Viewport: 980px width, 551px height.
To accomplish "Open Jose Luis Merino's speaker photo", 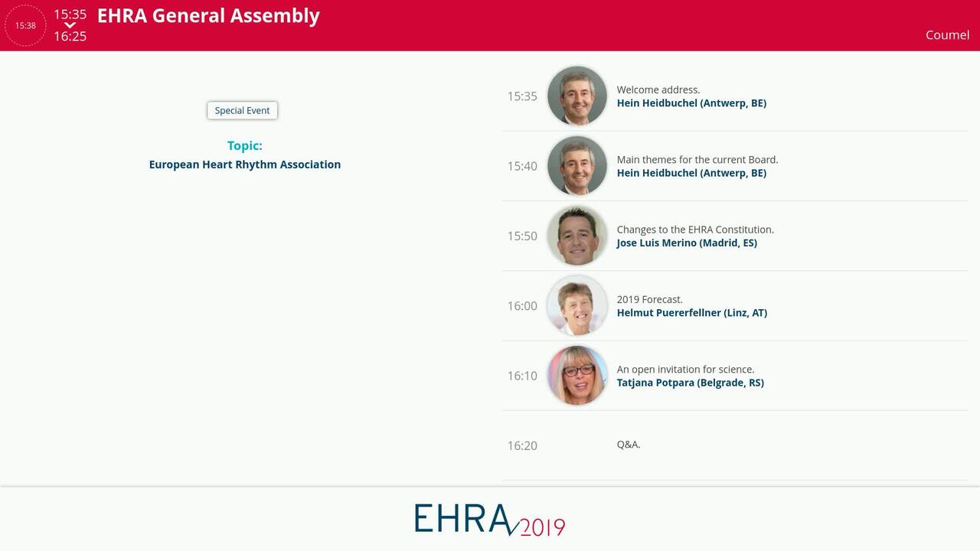I will [x=577, y=236].
